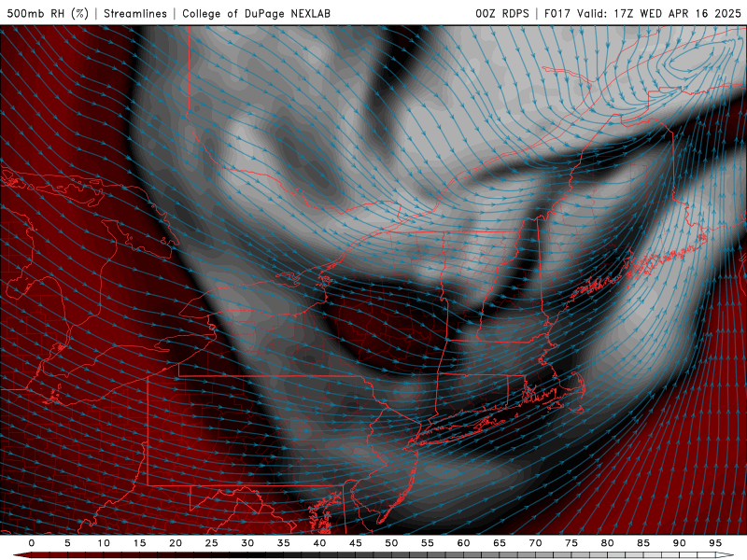Image resolution: width=747 pixels, height=560 pixels.
Task: Click the colorbar label "65"
Action: 500,543
